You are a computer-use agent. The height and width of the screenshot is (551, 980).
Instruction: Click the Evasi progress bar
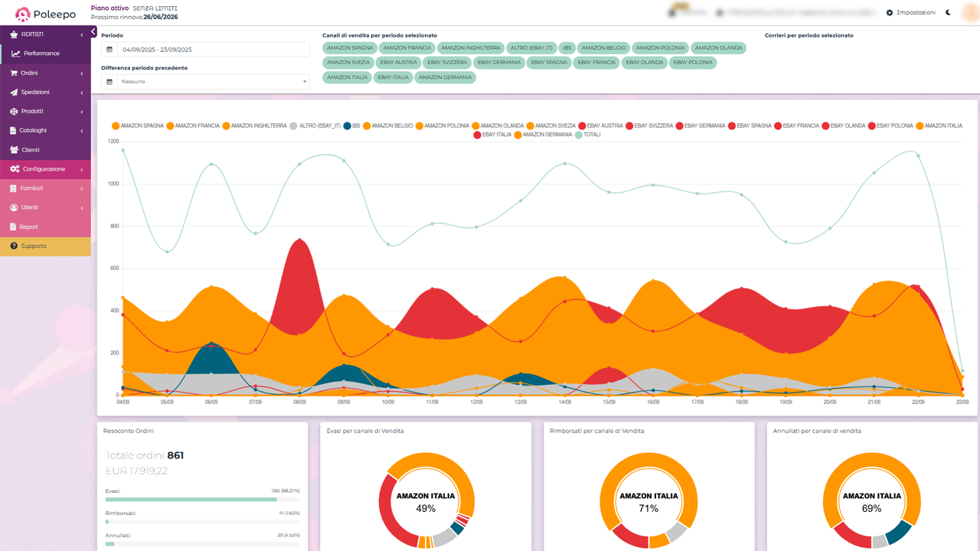[x=203, y=500]
